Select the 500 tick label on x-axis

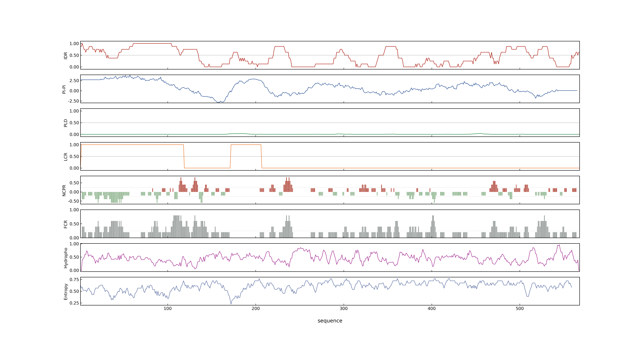(520, 309)
